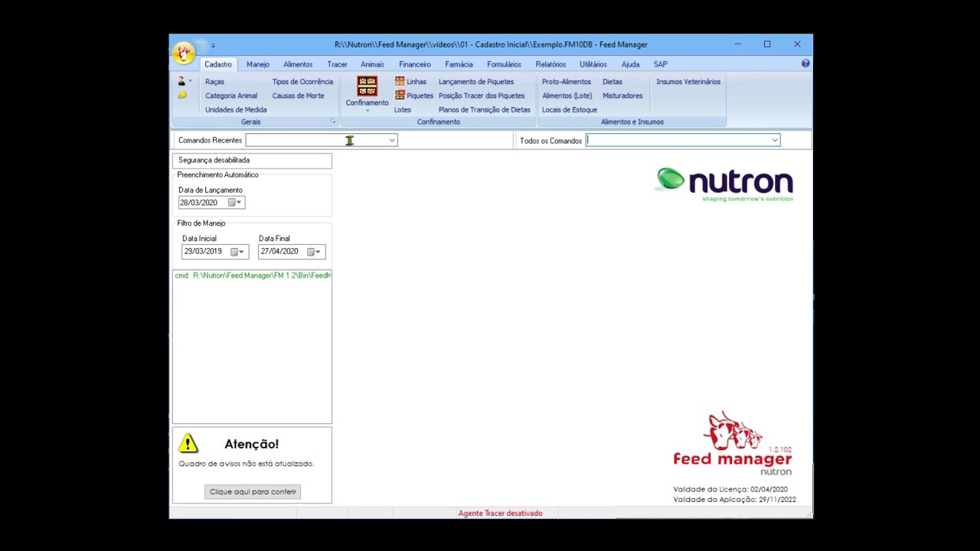
Task: Click the Raças command
Action: (x=214, y=82)
